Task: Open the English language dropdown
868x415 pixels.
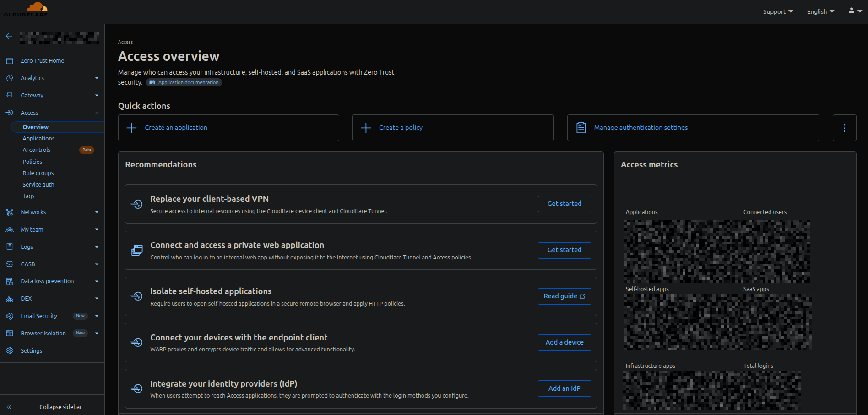Action: click(820, 11)
